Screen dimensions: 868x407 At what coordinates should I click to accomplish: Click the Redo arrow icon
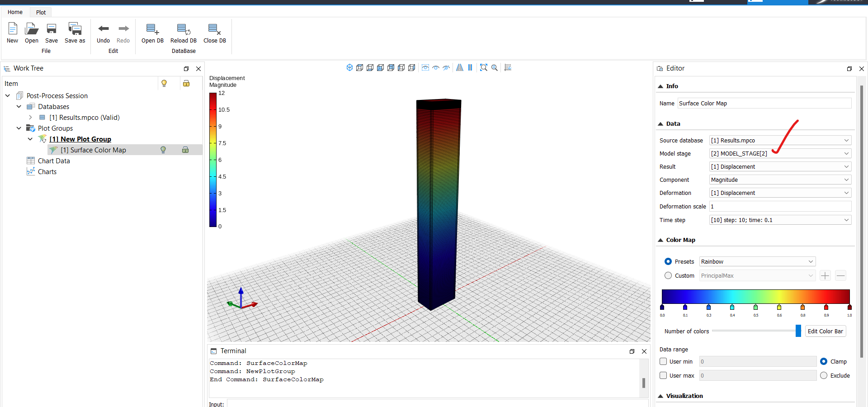[x=123, y=28]
